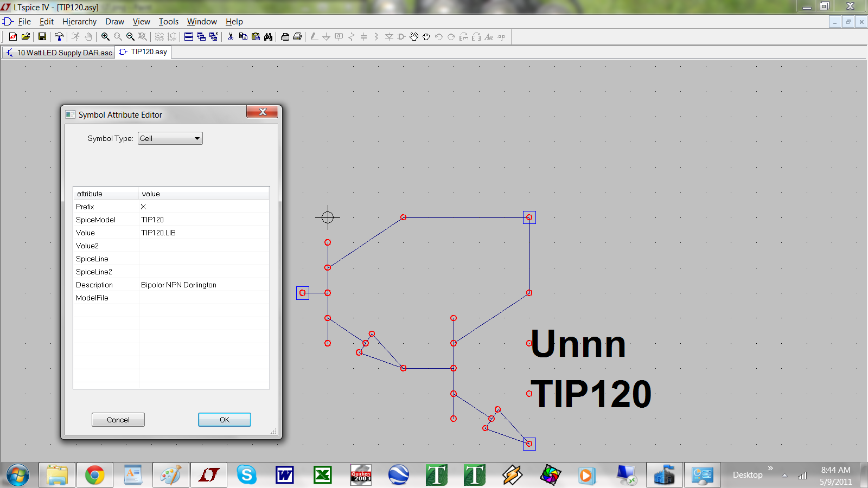Click the Text tool icon
The height and width of the screenshot is (488, 868).
pos(489,36)
